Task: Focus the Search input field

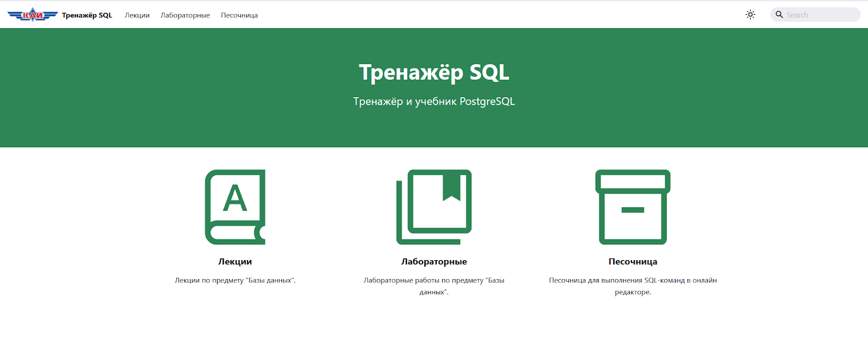Action: pos(815,15)
